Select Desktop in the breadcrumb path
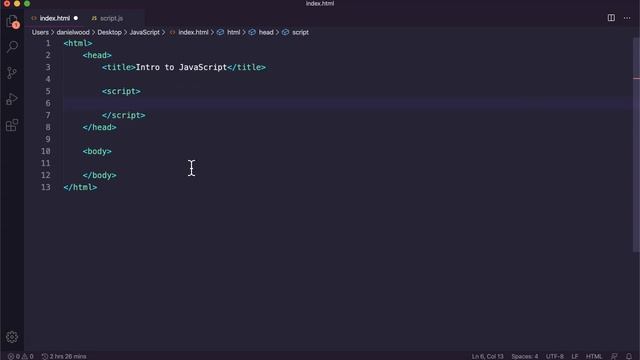The image size is (640, 360). point(109,32)
